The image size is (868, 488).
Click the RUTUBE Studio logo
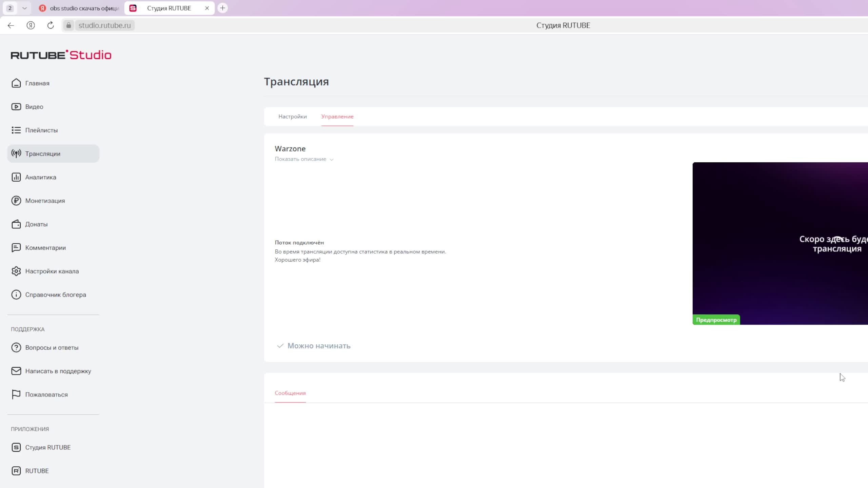pos(61,55)
